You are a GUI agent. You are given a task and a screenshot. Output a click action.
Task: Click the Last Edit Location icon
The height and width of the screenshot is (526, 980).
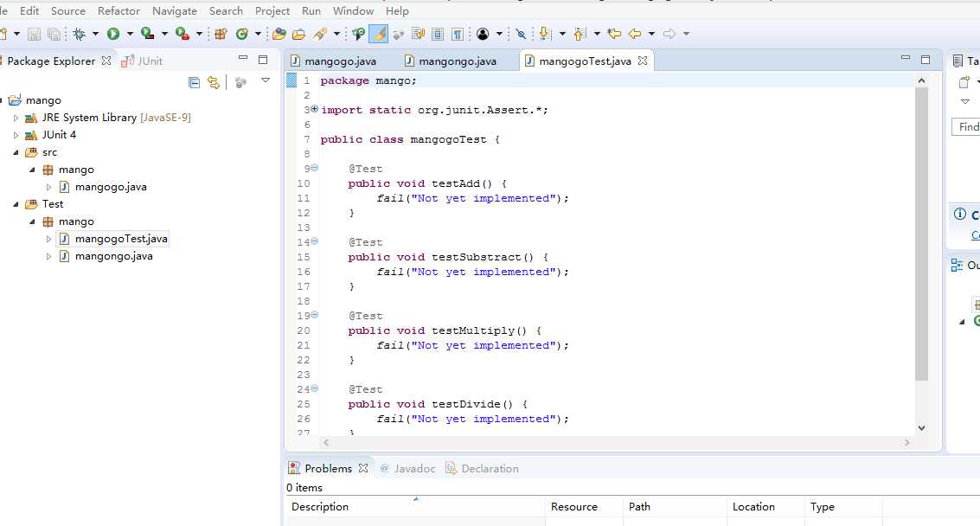click(x=614, y=34)
